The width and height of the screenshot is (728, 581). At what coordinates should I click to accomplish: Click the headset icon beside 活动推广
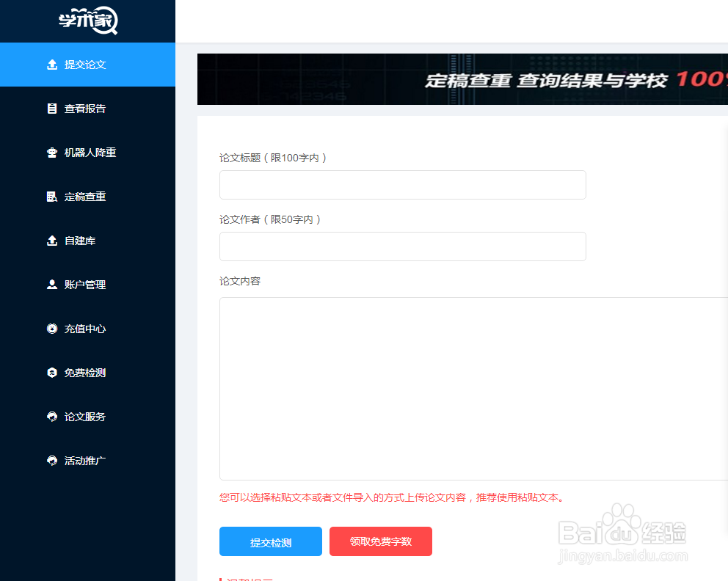(52, 461)
